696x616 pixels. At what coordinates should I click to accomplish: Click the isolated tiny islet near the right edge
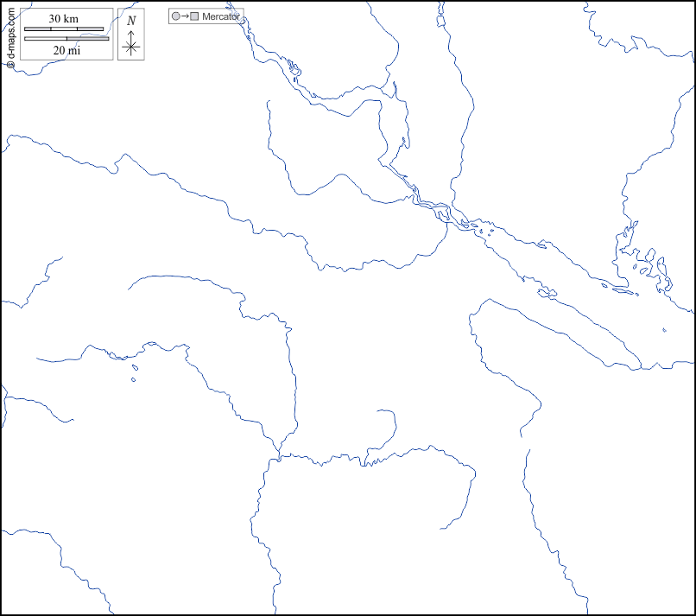pyautogui.click(x=664, y=329)
